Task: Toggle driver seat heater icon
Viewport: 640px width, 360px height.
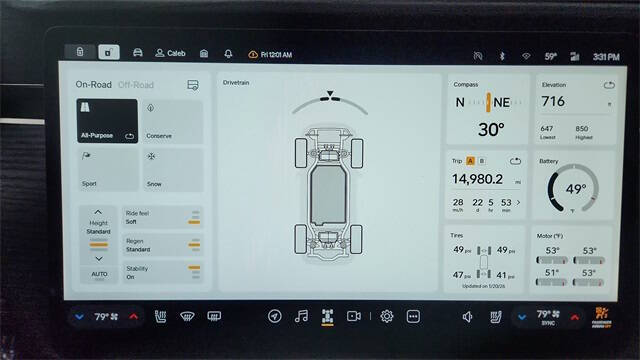Action: [160, 316]
